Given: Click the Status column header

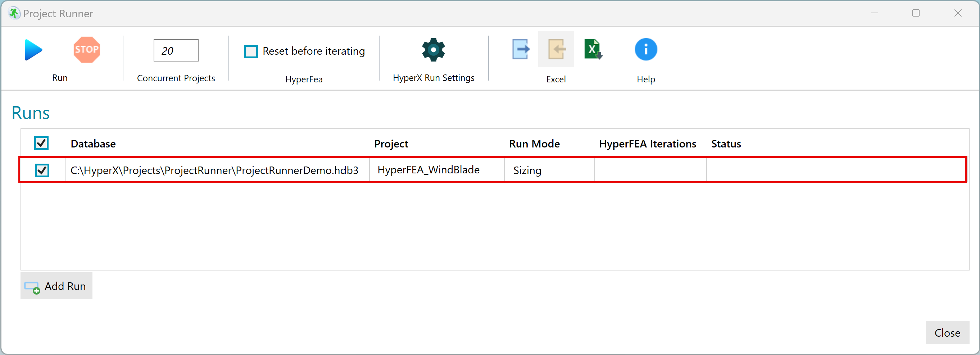Looking at the screenshot, I should 726,144.
